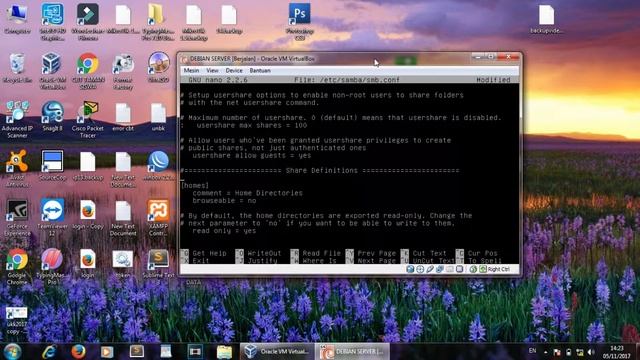Select the SourceCop desktop shortcut
Screen dimensions: 640x360
tap(52, 165)
